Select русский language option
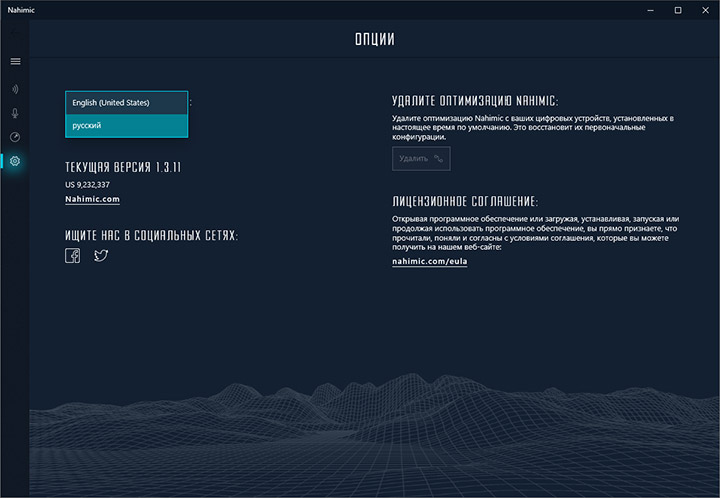The width and height of the screenshot is (720, 498). pos(126,125)
